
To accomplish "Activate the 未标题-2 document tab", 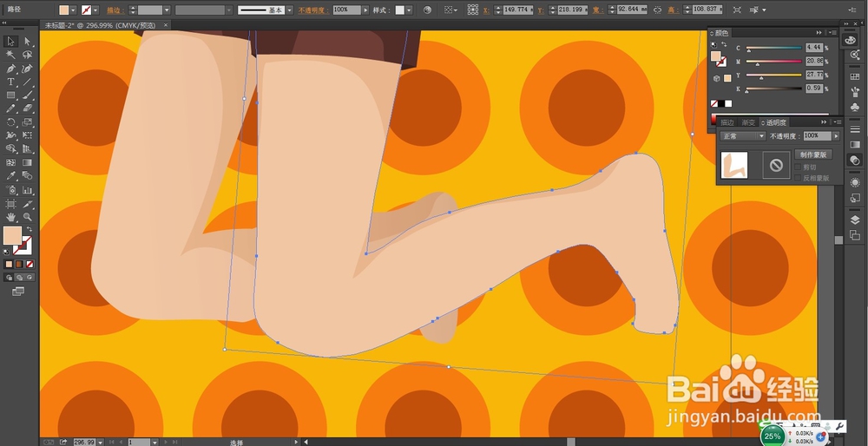I will (100, 25).
